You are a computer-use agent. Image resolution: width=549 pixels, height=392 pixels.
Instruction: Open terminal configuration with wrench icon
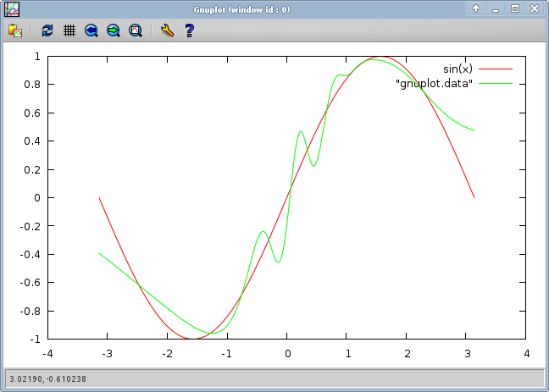click(167, 30)
